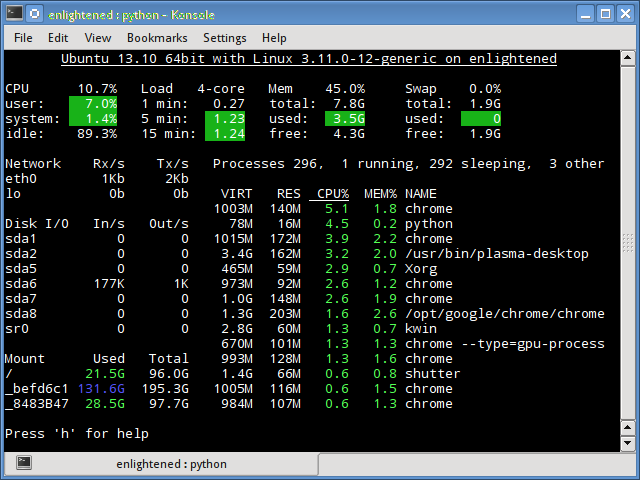
Task: Click the 'chrome --type=gpu-process' entry
Action: click(505, 344)
